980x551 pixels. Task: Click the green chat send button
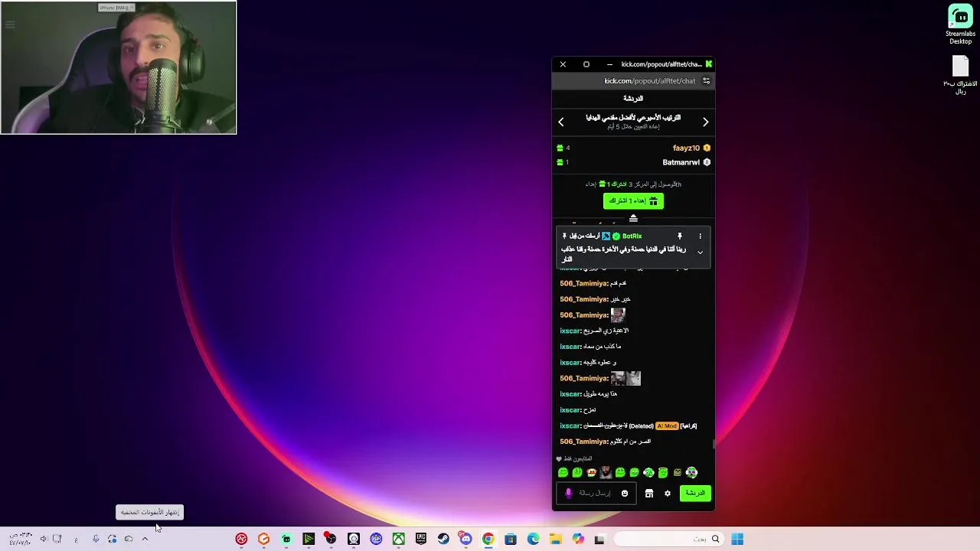pos(695,494)
